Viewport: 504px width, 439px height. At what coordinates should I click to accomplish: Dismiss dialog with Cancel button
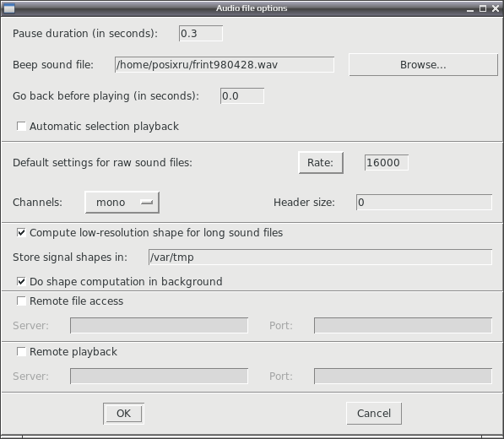(374, 414)
